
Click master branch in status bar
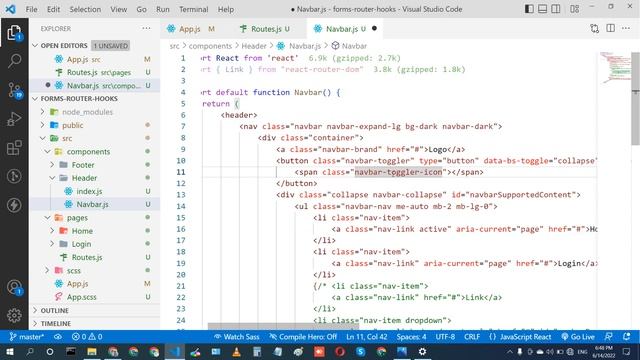27,337
